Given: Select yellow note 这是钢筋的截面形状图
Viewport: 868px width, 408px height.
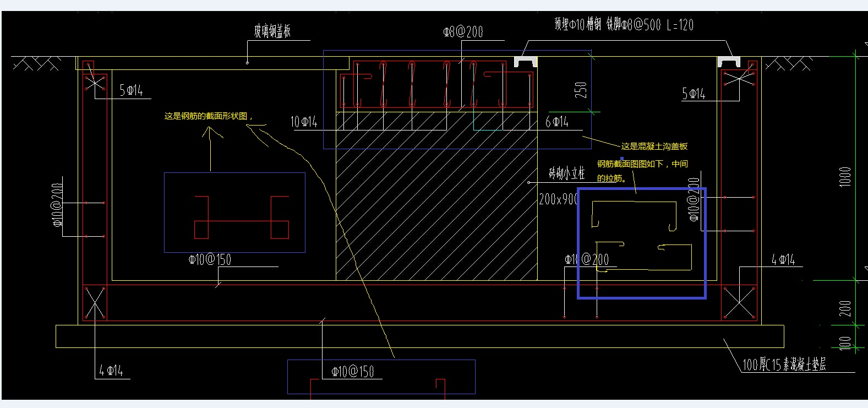Looking at the screenshot, I should 209,116.
